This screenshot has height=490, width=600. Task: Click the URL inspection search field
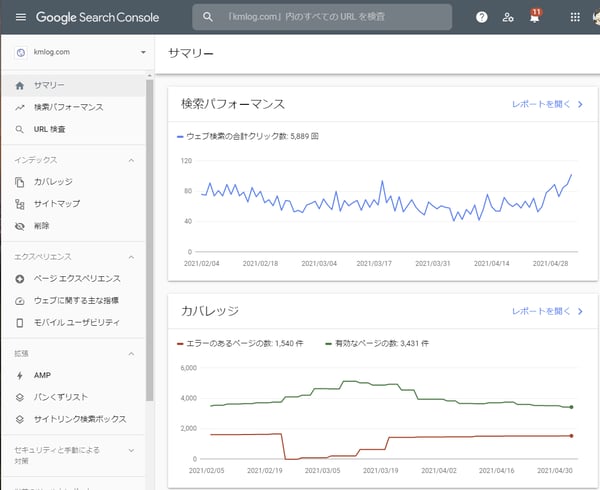point(322,17)
